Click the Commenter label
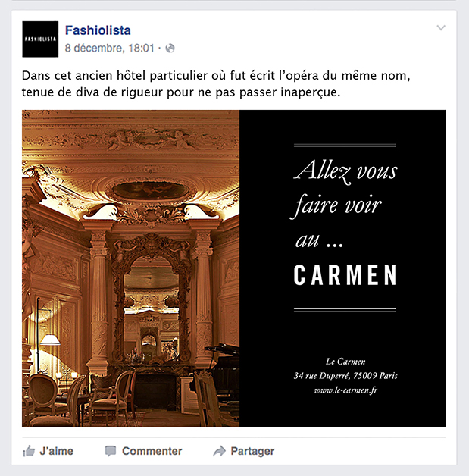 (152, 451)
